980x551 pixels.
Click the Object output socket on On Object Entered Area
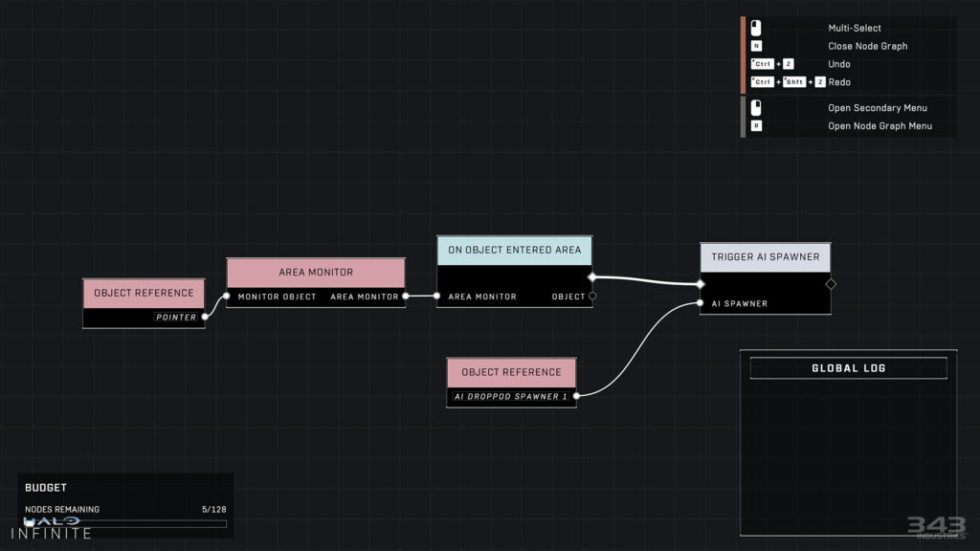pos(591,296)
